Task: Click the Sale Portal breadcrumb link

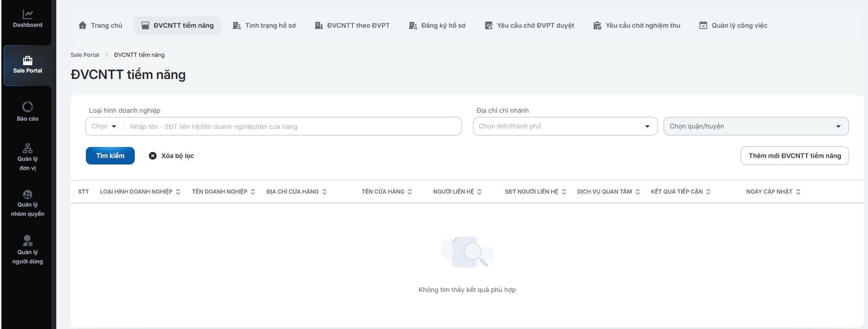Action: [x=85, y=55]
